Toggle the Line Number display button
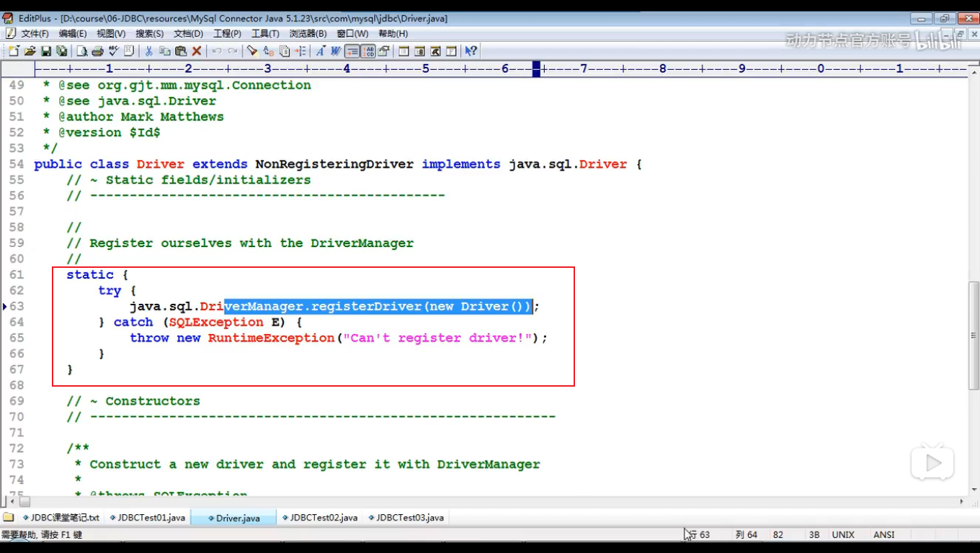980x553 pixels. [368, 51]
